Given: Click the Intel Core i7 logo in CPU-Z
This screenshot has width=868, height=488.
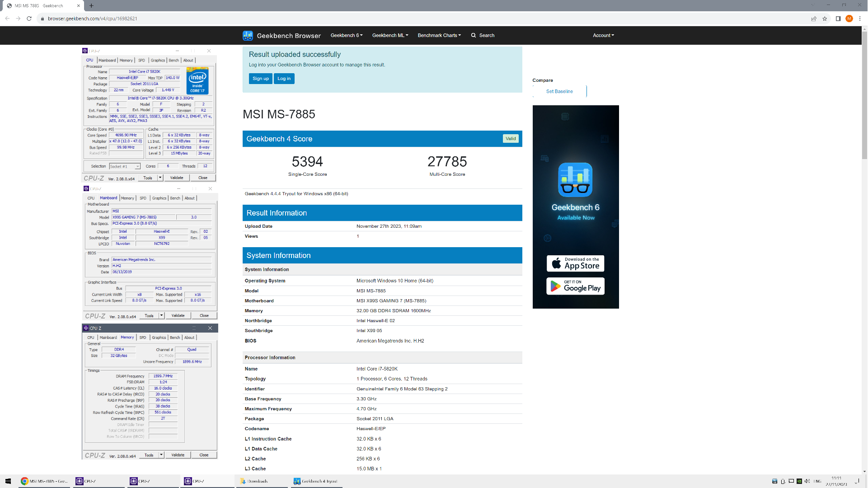Looking at the screenshot, I should [197, 81].
